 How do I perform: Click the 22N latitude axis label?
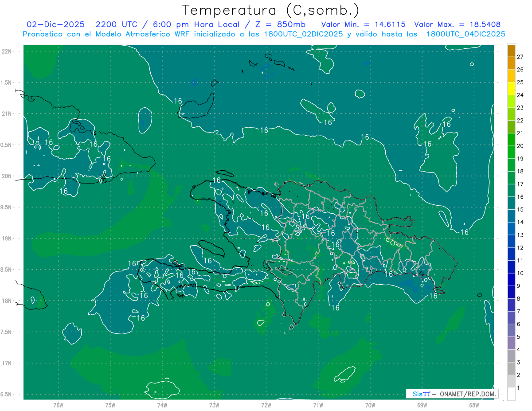click(7, 51)
